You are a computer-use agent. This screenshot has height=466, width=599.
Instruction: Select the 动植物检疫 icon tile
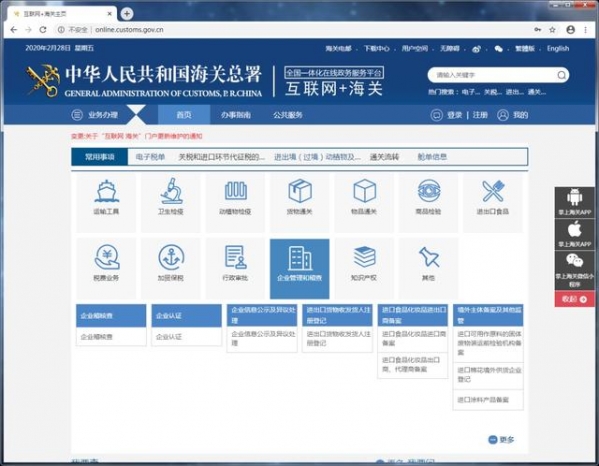click(235, 202)
